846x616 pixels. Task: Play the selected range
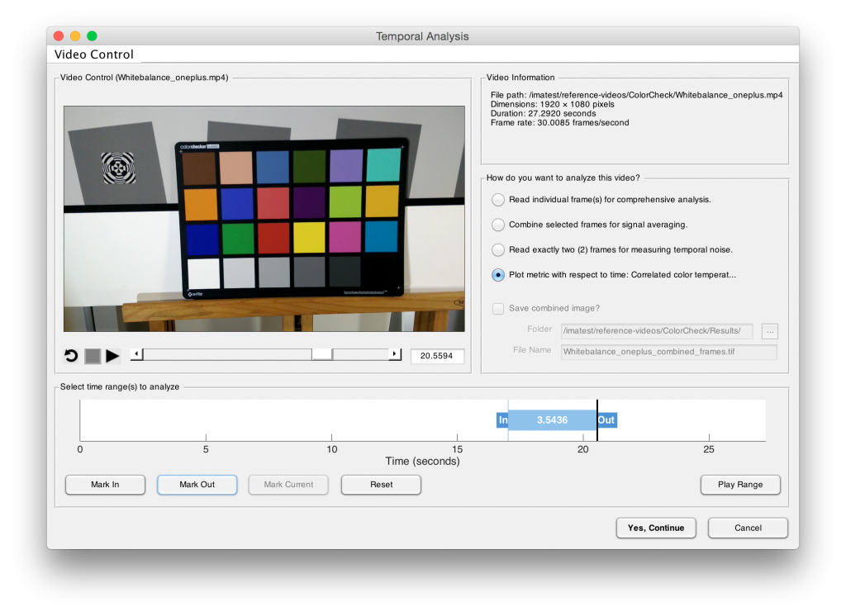coord(740,485)
